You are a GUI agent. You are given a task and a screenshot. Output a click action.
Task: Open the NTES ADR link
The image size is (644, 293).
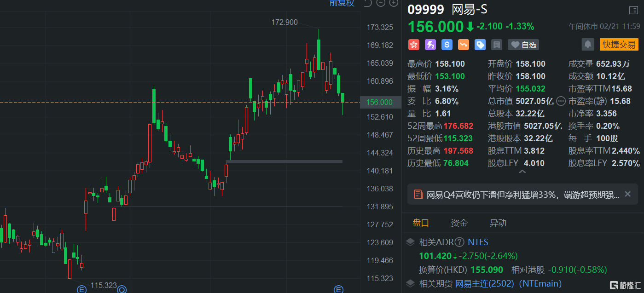point(478,242)
